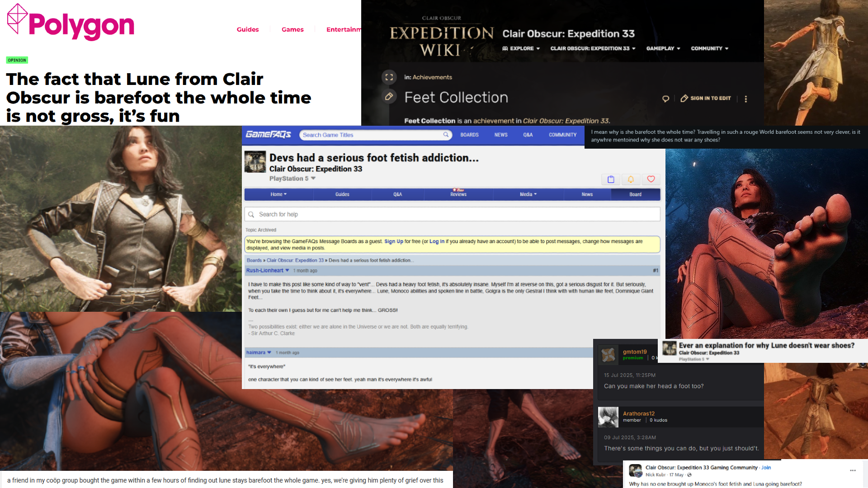Viewport: 868px width, 488px height.
Task: Open the Boards breadcrumb link
Action: click(x=254, y=260)
